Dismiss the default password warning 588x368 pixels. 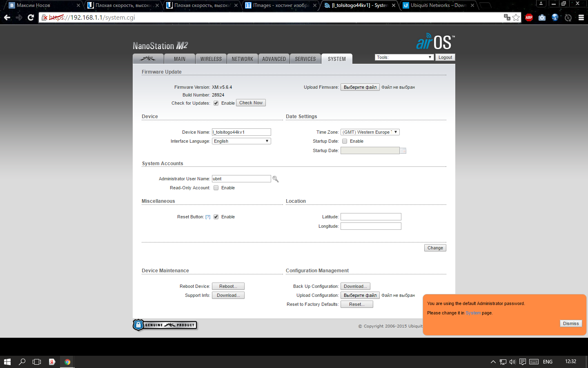pos(570,323)
